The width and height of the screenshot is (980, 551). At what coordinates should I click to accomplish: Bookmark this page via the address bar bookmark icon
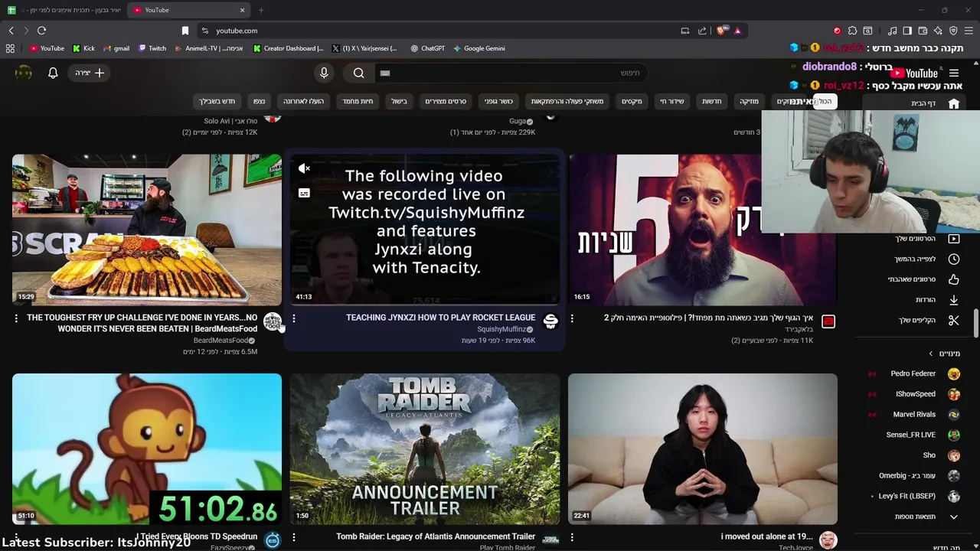click(185, 31)
